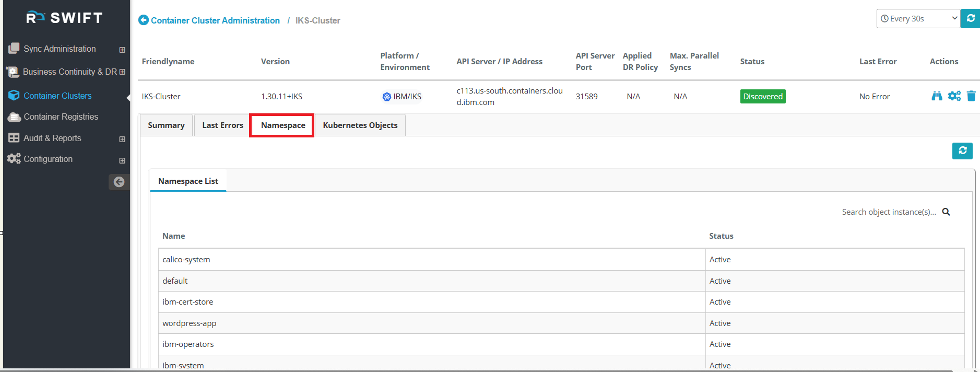The height and width of the screenshot is (372, 980).
Task: Click the Container Clusters cube icon
Action: click(14, 96)
